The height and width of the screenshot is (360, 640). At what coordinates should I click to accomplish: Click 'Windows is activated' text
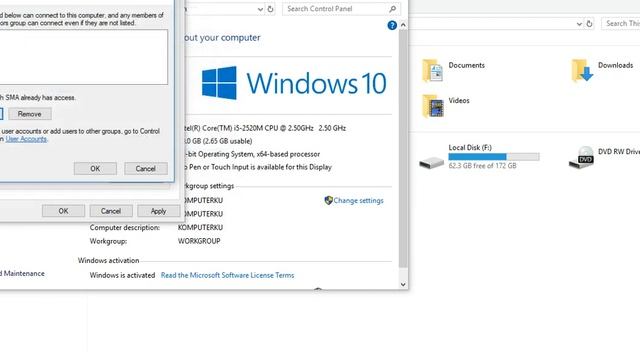click(122, 275)
